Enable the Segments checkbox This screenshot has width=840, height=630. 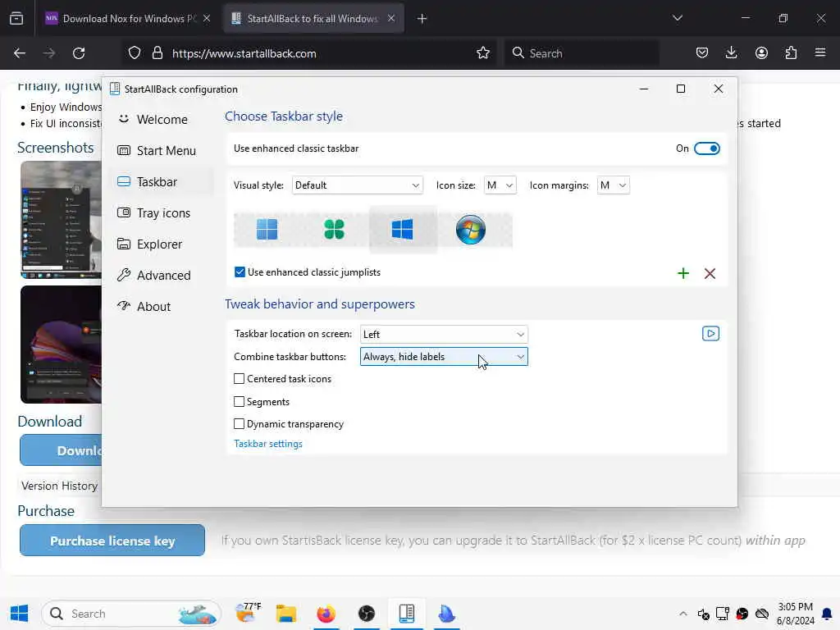click(239, 401)
